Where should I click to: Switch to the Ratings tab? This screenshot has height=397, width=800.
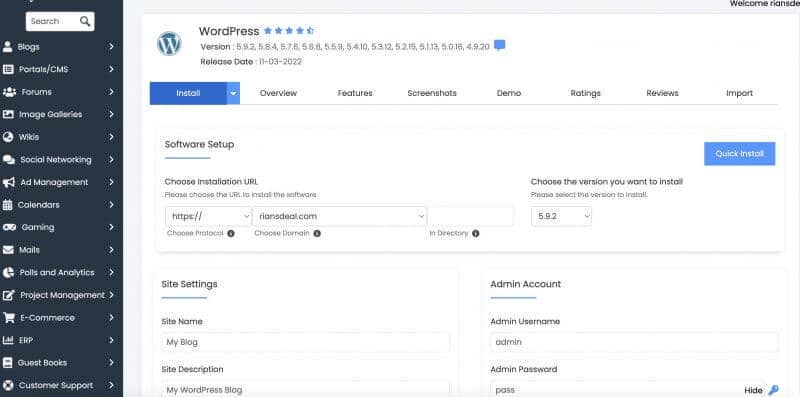pos(585,93)
